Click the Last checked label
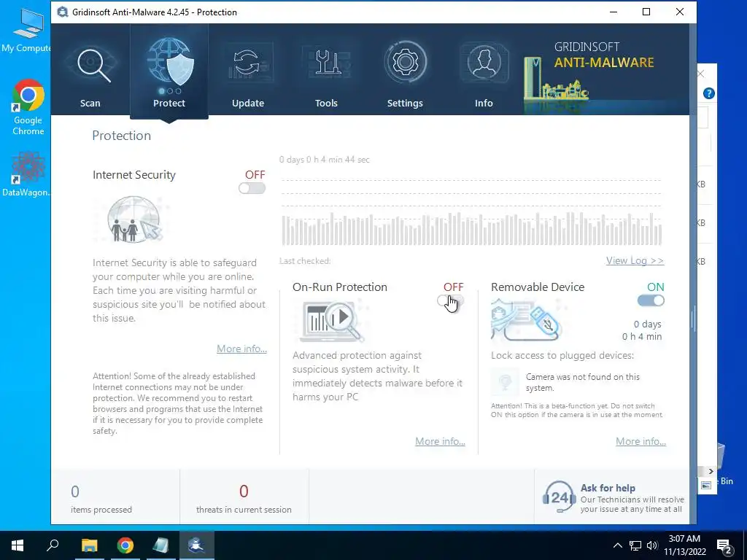This screenshot has width=747, height=560. (305, 261)
